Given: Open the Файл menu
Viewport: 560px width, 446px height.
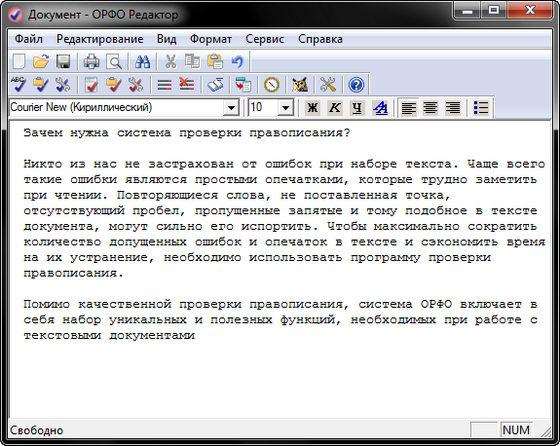Looking at the screenshot, I should 29,39.
